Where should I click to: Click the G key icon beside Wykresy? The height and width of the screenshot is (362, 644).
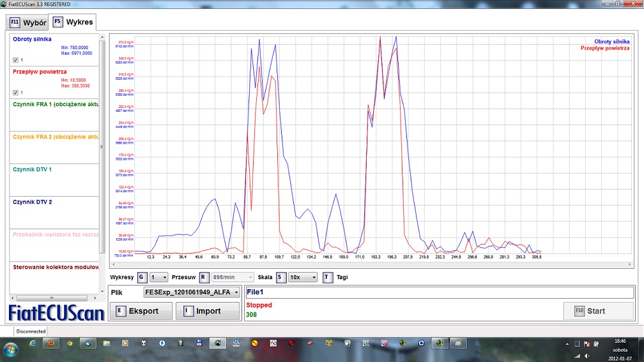pos(142,278)
